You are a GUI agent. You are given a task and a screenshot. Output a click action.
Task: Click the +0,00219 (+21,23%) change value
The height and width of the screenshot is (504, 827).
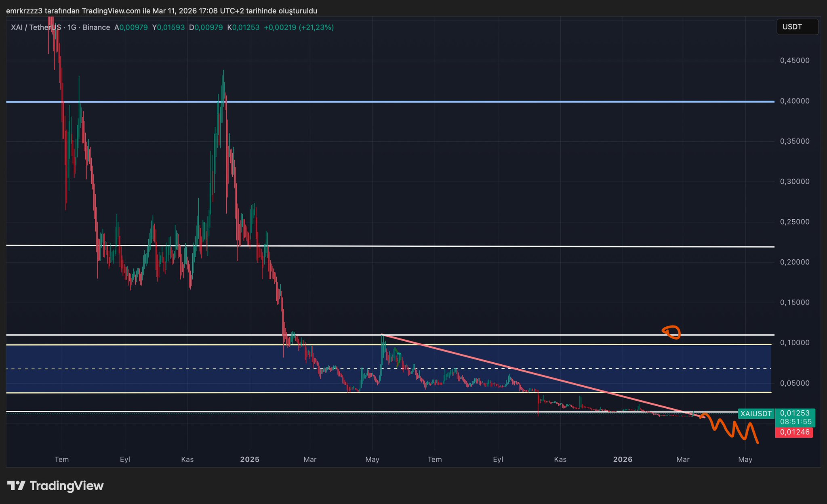tap(299, 27)
